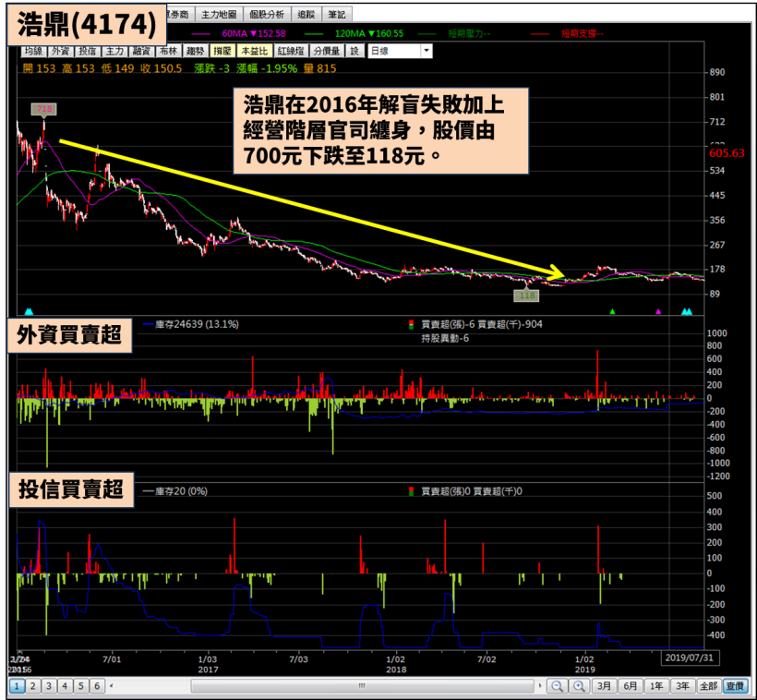
Task: Click the 持股異動-6 text
Action: [x=445, y=338]
